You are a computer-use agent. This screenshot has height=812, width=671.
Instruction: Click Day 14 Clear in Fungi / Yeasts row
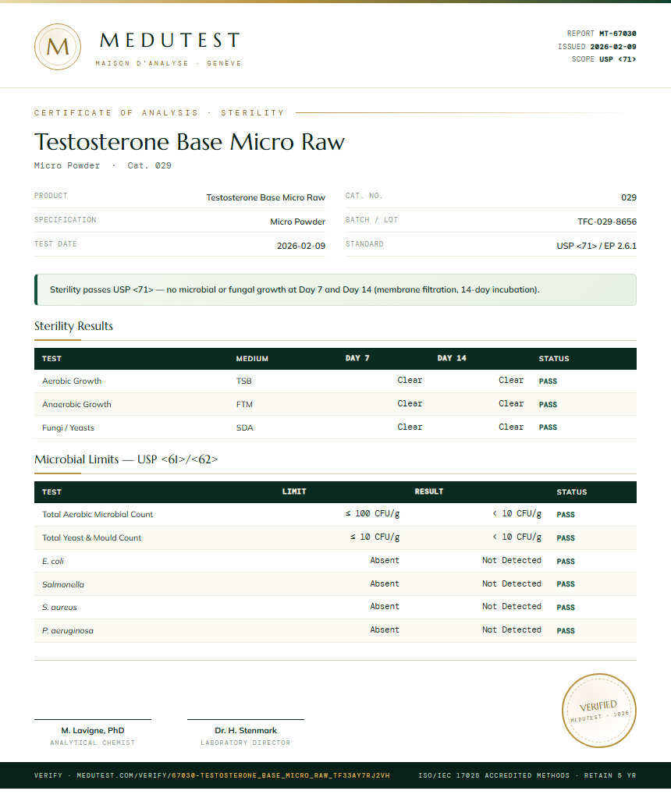click(511, 427)
